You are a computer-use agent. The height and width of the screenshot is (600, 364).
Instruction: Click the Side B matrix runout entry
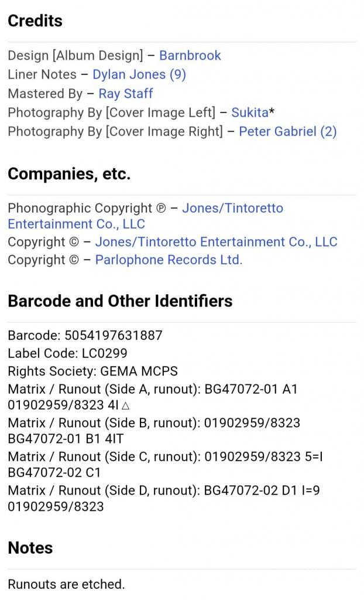tap(153, 431)
